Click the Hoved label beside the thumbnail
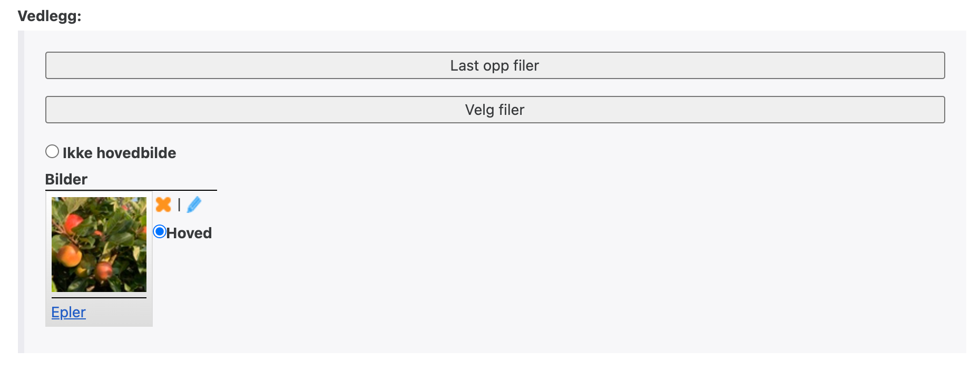This screenshot has height=370, width=980. 189,233
